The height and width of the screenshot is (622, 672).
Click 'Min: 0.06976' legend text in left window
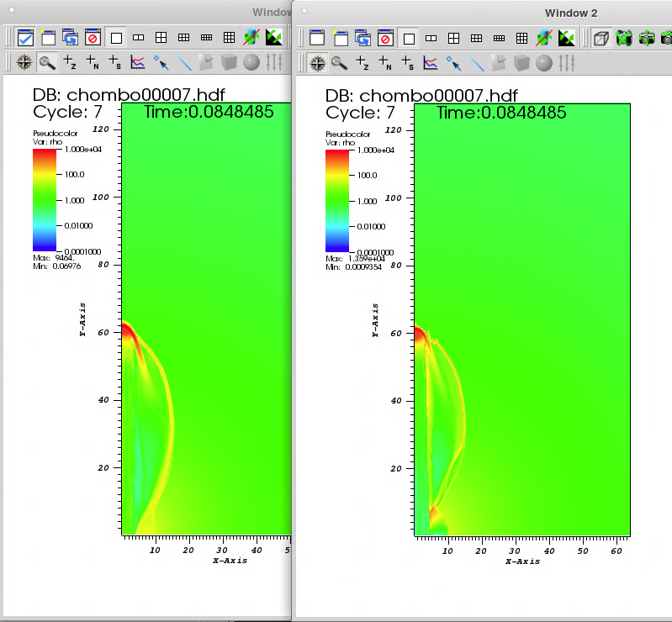(x=57, y=266)
